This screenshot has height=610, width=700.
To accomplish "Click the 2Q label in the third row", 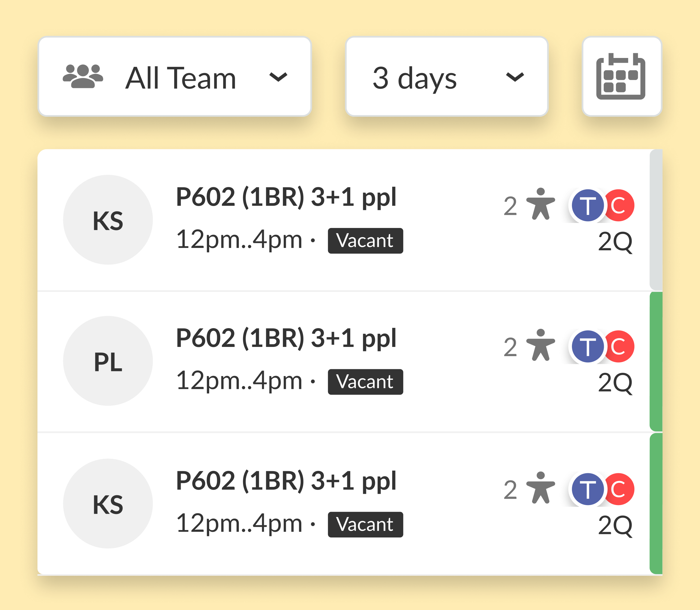I will pos(615,526).
